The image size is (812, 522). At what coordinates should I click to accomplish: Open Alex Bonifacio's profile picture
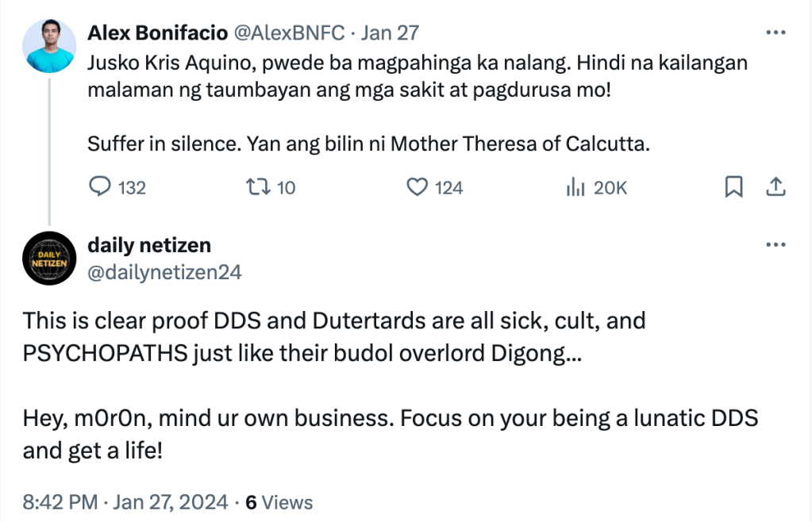pos(49,46)
